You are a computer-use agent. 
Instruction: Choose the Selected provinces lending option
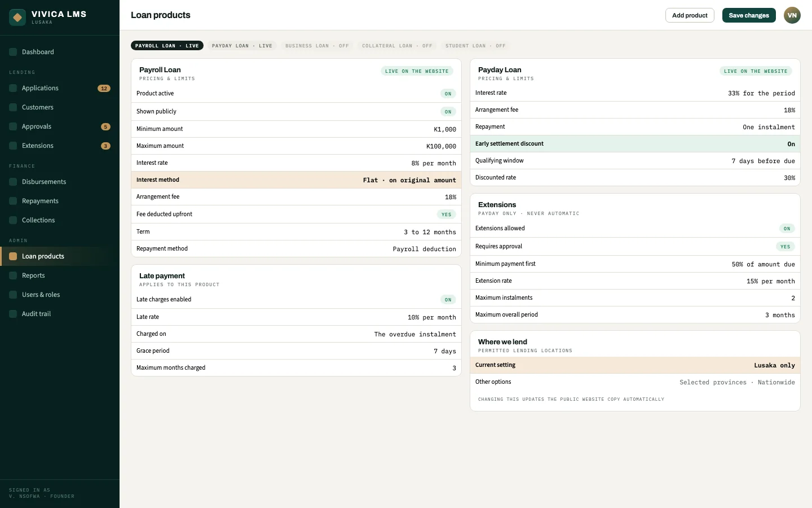(x=713, y=382)
